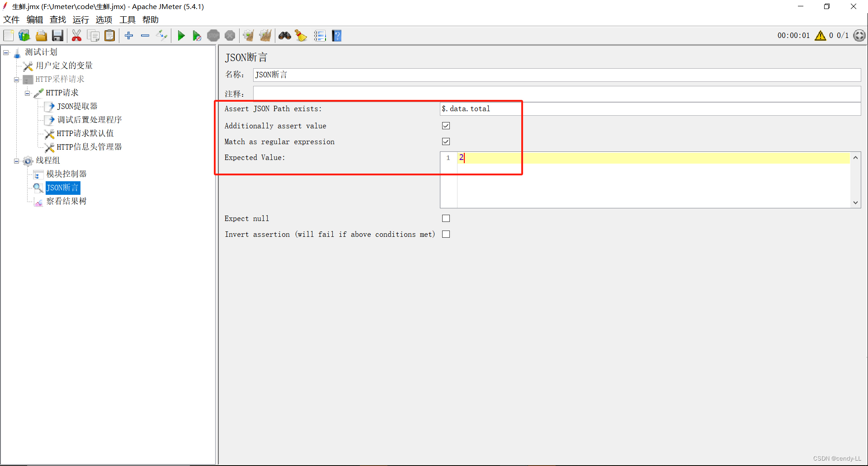Select 察看结果树 in the tree
This screenshot has height=466, width=868.
point(66,201)
